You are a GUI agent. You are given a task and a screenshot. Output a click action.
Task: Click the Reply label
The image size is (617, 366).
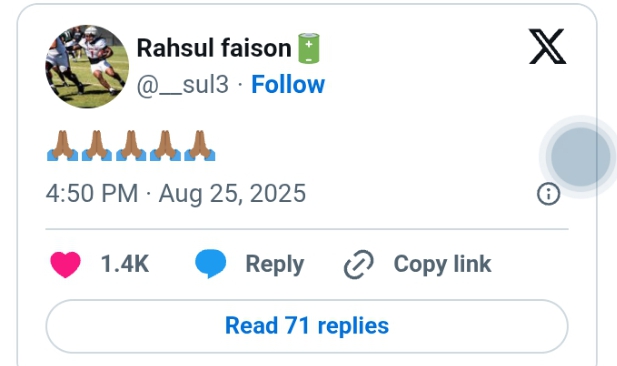(x=275, y=264)
